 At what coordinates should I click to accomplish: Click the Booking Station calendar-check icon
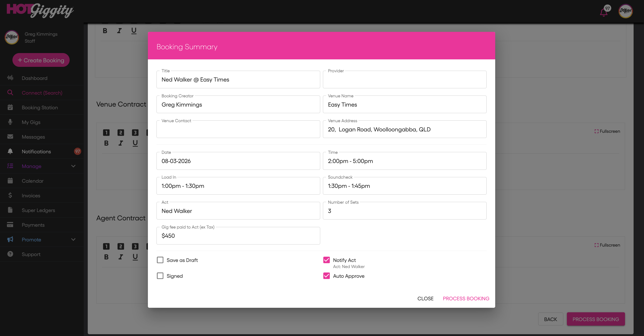(10, 107)
